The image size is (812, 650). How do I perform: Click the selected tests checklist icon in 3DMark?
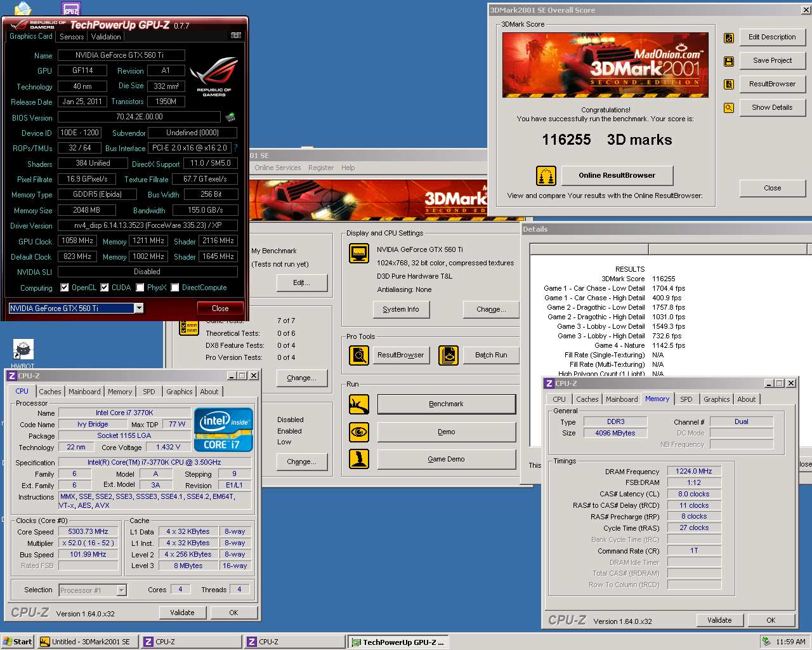click(189, 328)
